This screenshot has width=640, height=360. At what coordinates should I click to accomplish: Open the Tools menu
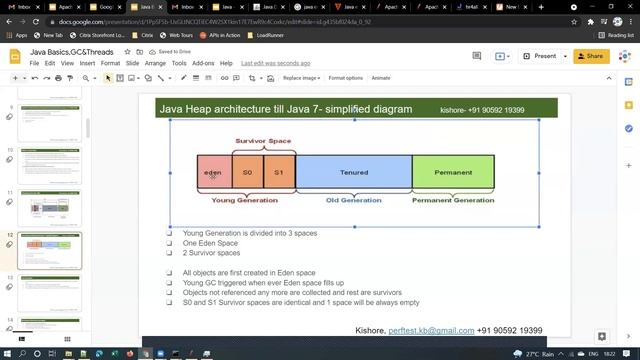(x=179, y=63)
